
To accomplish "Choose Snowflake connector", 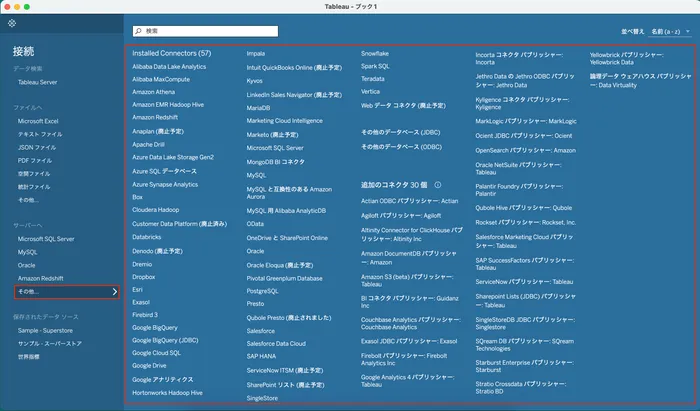I will click(x=375, y=54).
